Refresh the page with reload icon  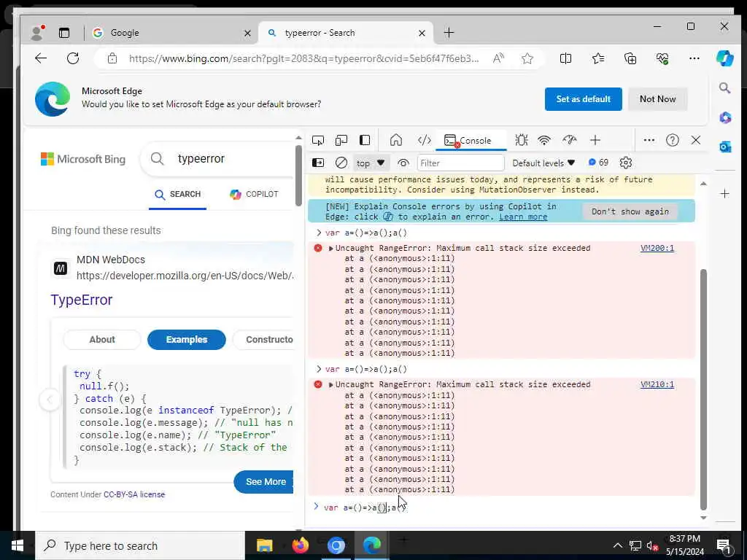[x=73, y=58]
